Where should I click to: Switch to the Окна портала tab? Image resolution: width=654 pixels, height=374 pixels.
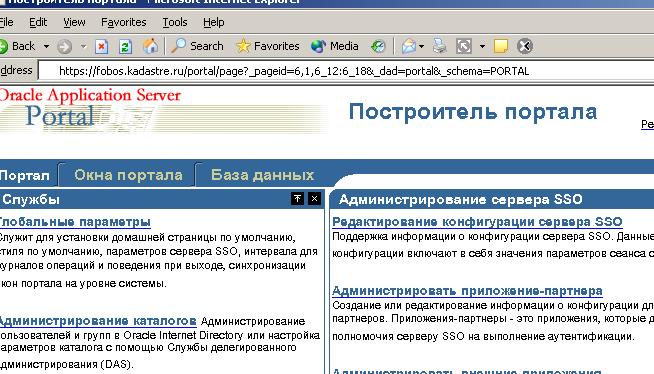pyautogui.click(x=128, y=175)
